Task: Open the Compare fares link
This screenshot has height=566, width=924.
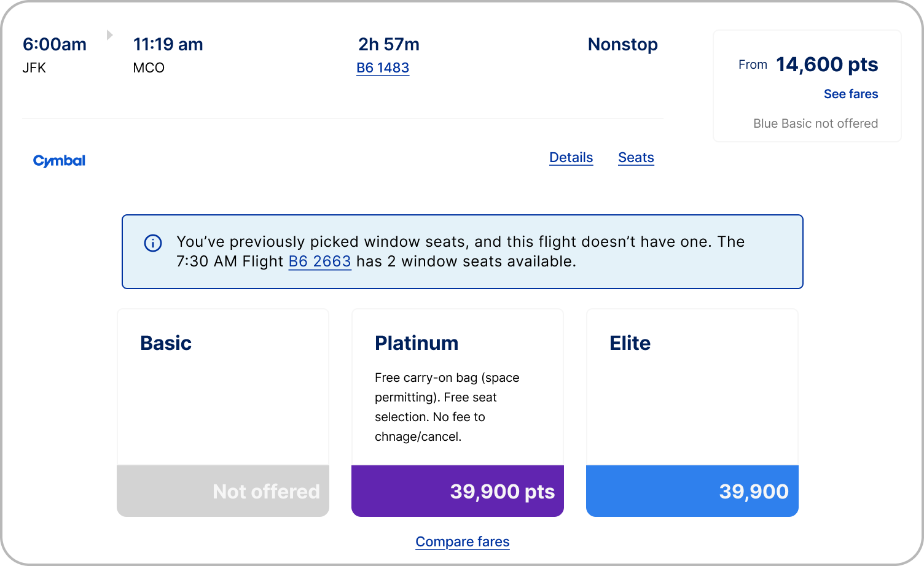Action: 463,541
